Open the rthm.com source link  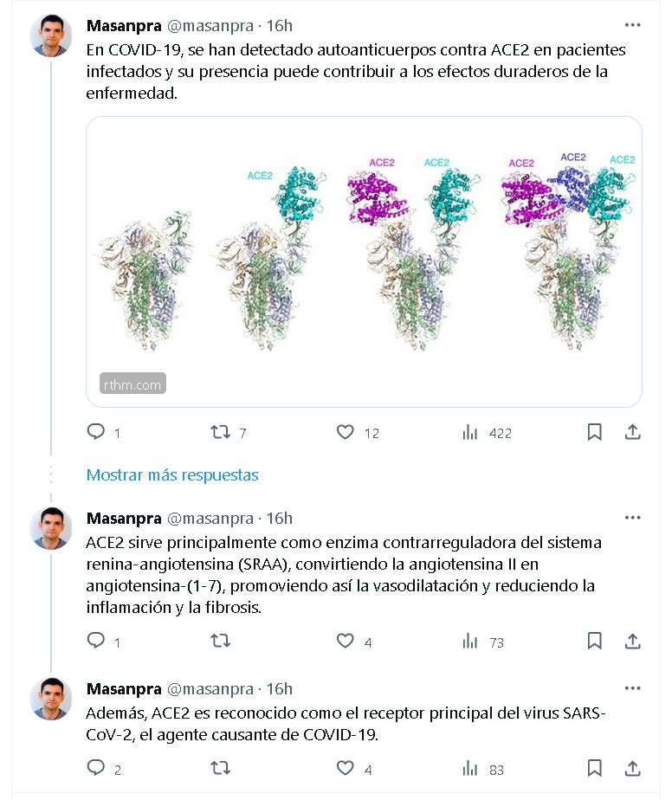[132, 384]
